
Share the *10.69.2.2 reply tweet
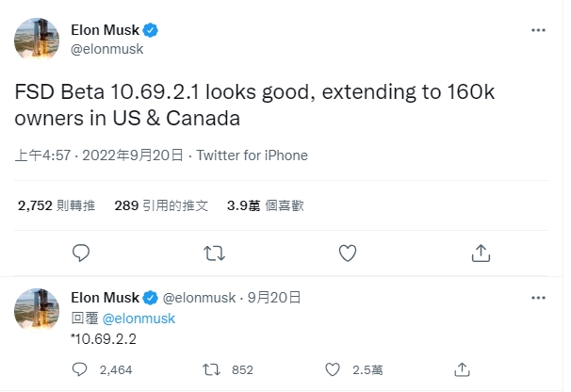tap(462, 369)
